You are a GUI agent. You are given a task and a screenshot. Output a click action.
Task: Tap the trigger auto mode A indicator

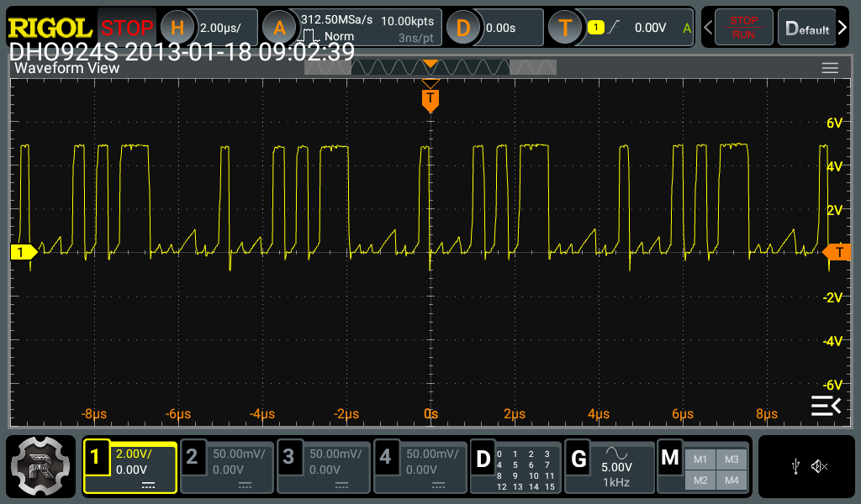tap(686, 28)
